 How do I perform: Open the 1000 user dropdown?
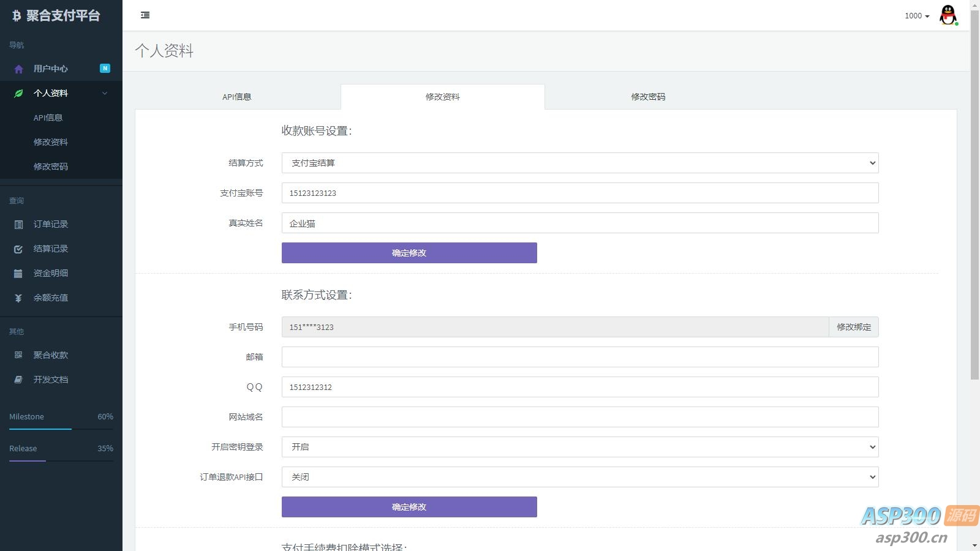coord(916,16)
